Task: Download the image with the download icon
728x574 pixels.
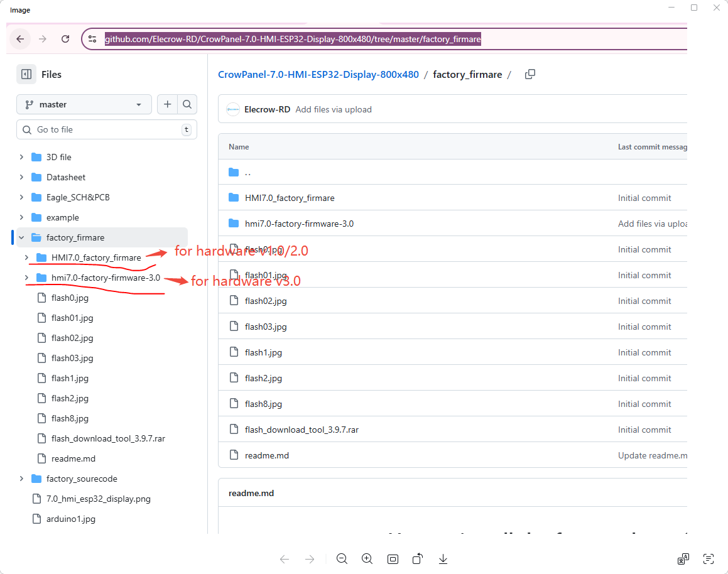Action: (x=443, y=559)
